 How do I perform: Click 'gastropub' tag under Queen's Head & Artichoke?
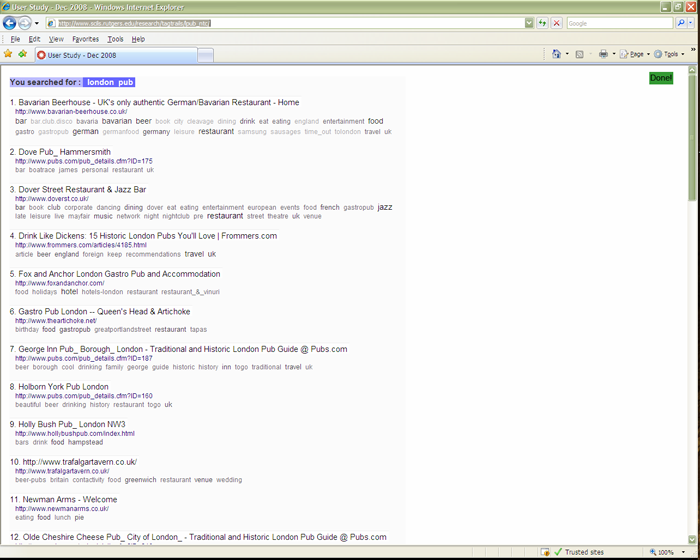[x=75, y=330]
